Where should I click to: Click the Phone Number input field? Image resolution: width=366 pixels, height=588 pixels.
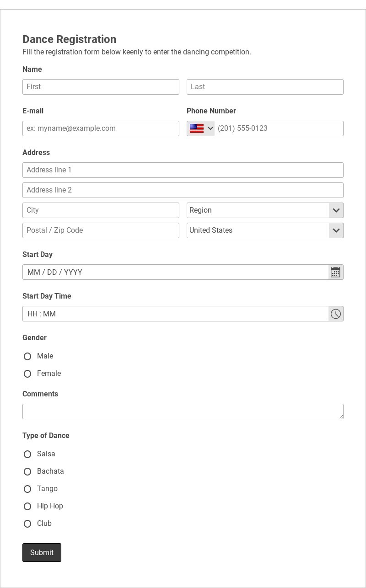(279, 128)
